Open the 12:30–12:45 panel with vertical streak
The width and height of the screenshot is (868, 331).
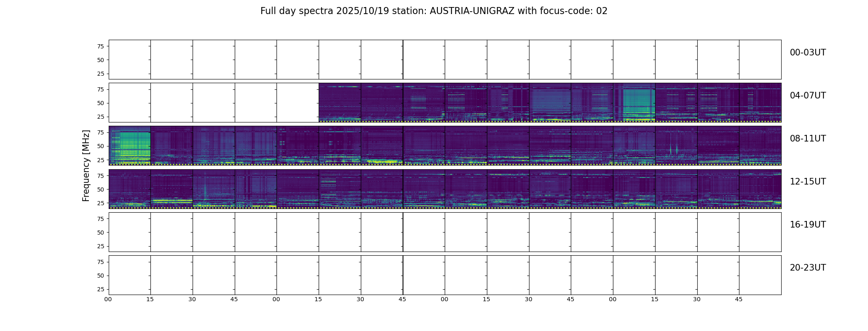(214, 189)
